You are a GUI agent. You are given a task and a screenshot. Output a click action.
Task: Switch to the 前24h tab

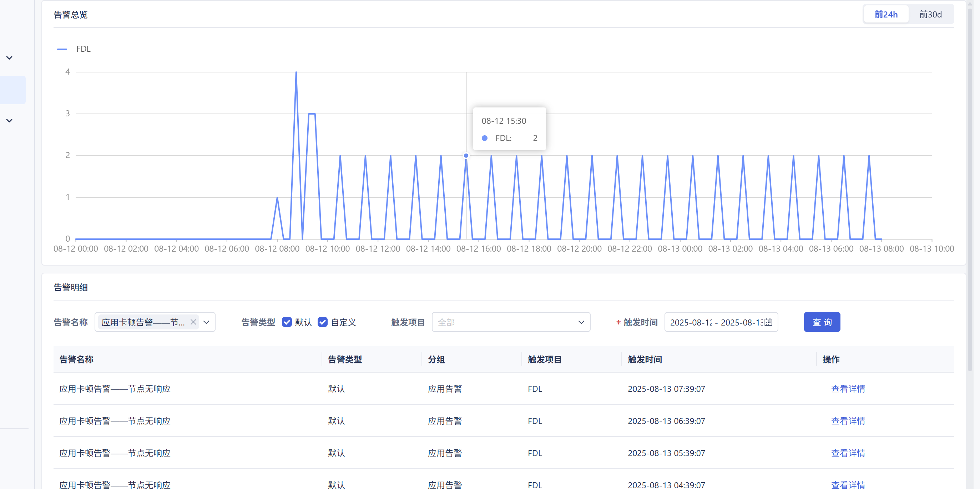pyautogui.click(x=886, y=15)
